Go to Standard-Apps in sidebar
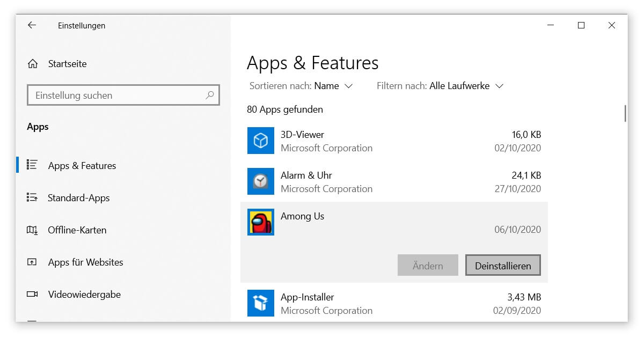Image resolution: width=644 pixels, height=338 pixels. pos(78,198)
